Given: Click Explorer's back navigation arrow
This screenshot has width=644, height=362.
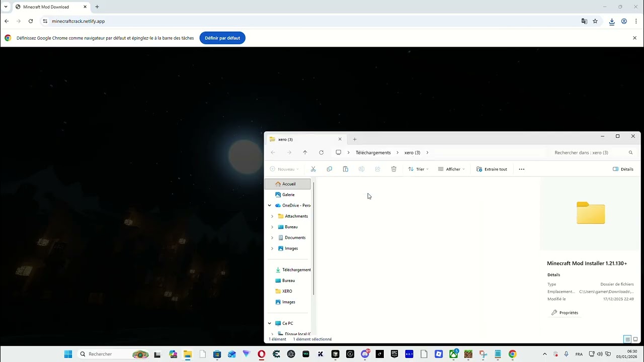Looking at the screenshot, I should (273, 152).
